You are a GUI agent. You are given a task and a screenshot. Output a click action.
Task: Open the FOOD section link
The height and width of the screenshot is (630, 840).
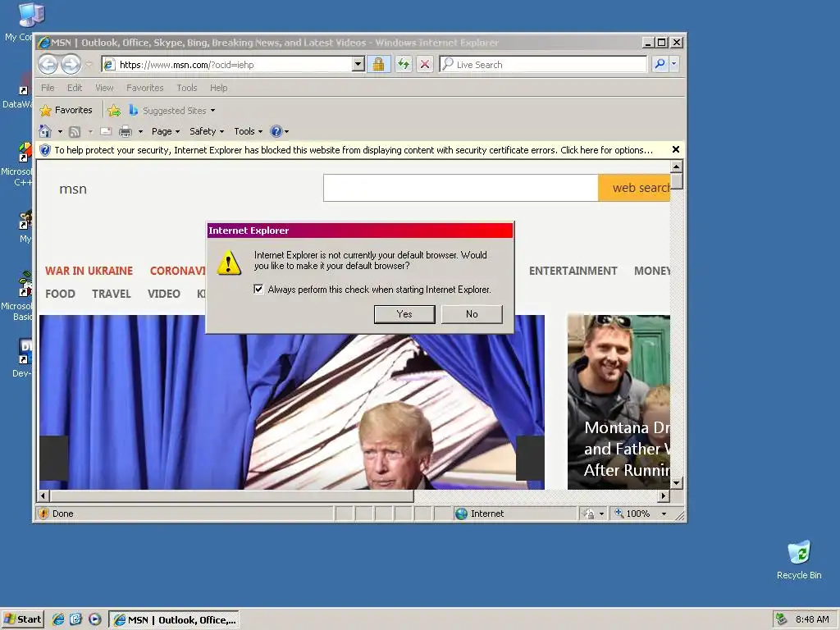[x=60, y=294]
